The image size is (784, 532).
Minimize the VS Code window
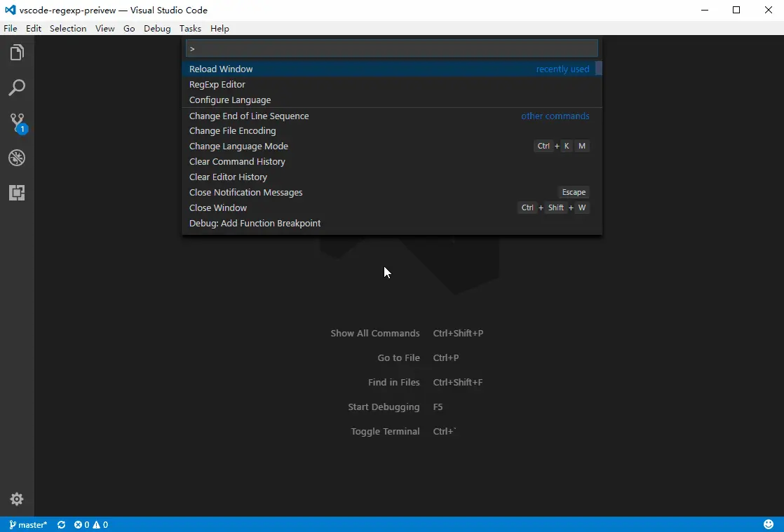coord(705,10)
